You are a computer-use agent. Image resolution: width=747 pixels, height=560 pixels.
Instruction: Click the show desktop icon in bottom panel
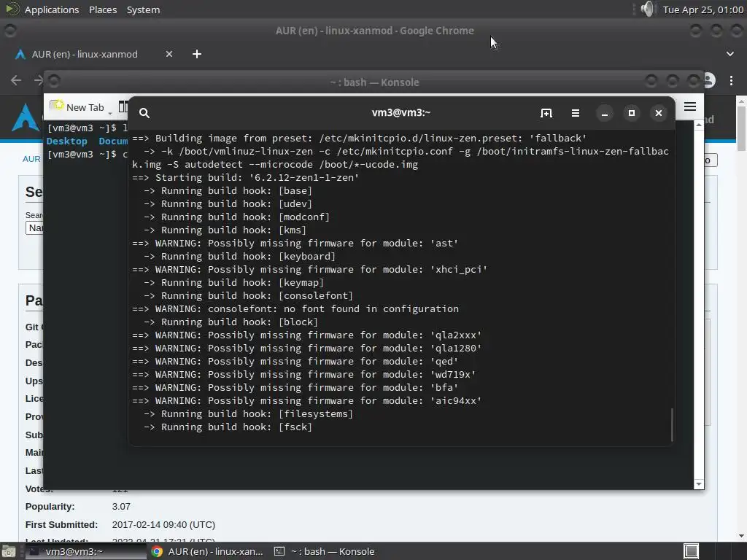[8, 551]
